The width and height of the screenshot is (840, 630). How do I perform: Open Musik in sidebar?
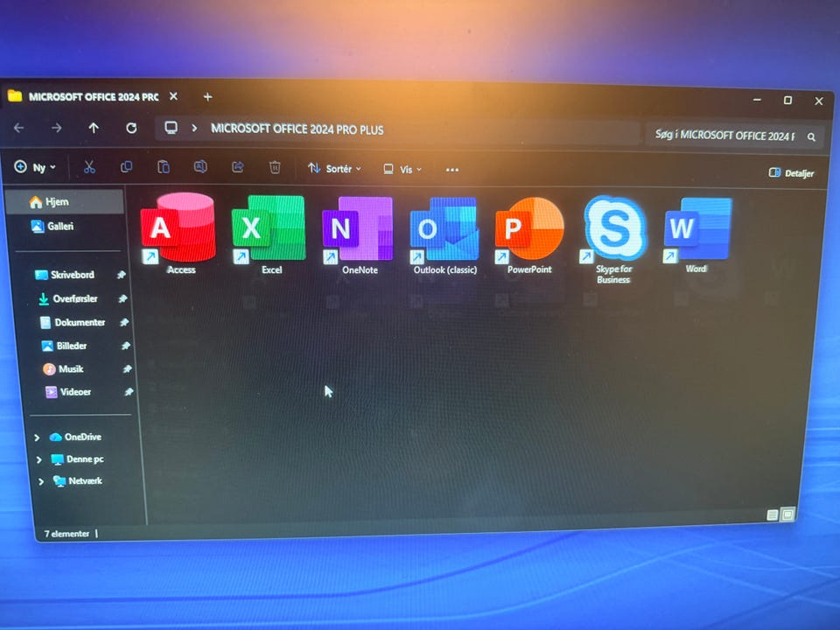pyautogui.click(x=63, y=368)
